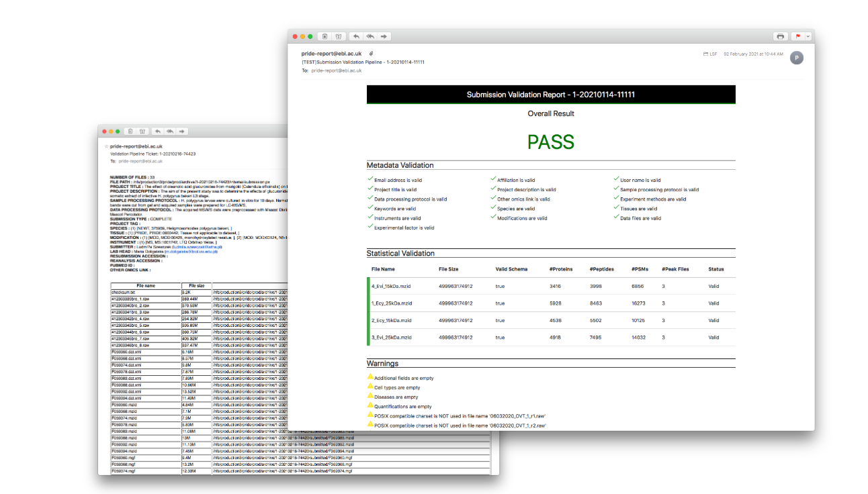Click the To recipient in front email
Image resolution: width=868 pixels, height=494 pixels.
337,70
